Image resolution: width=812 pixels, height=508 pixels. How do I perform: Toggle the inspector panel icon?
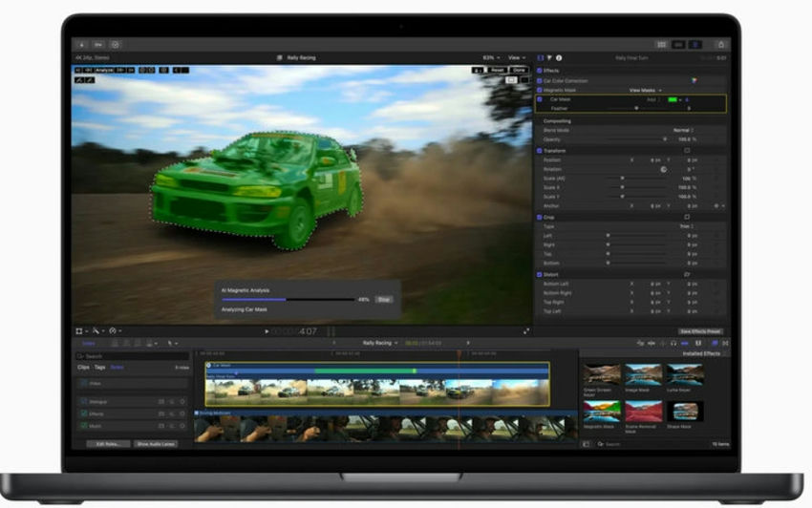(x=695, y=45)
